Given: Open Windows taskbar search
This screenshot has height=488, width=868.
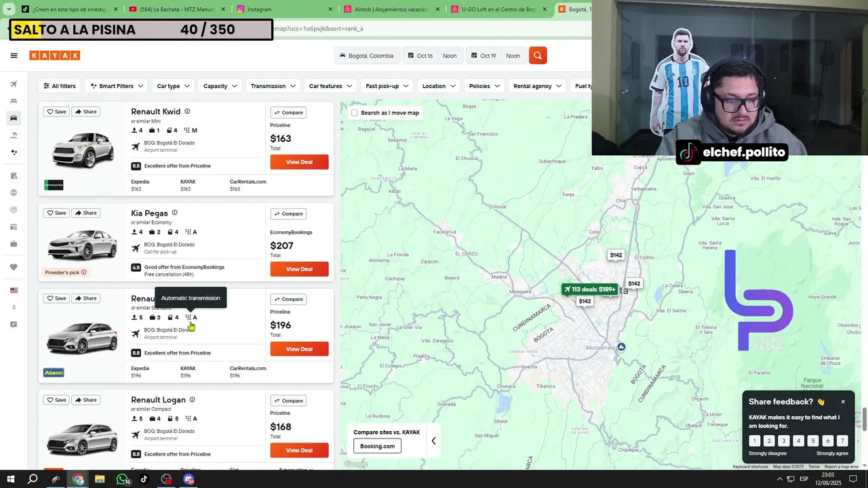Looking at the screenshot, I should tap(33, 479).
